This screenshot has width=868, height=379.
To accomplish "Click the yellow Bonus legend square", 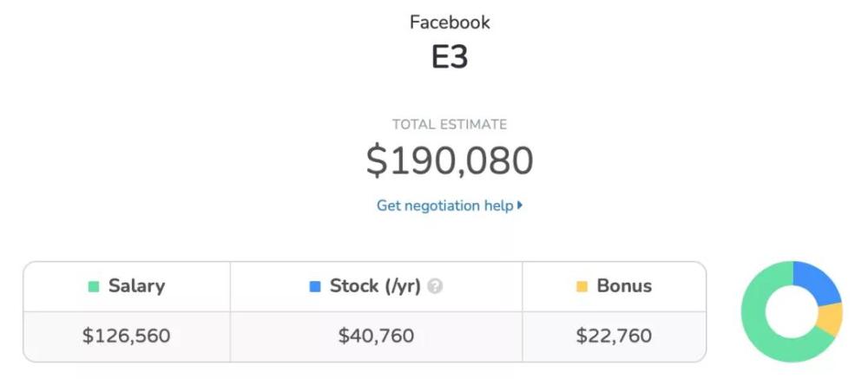I will pos(582,286).
